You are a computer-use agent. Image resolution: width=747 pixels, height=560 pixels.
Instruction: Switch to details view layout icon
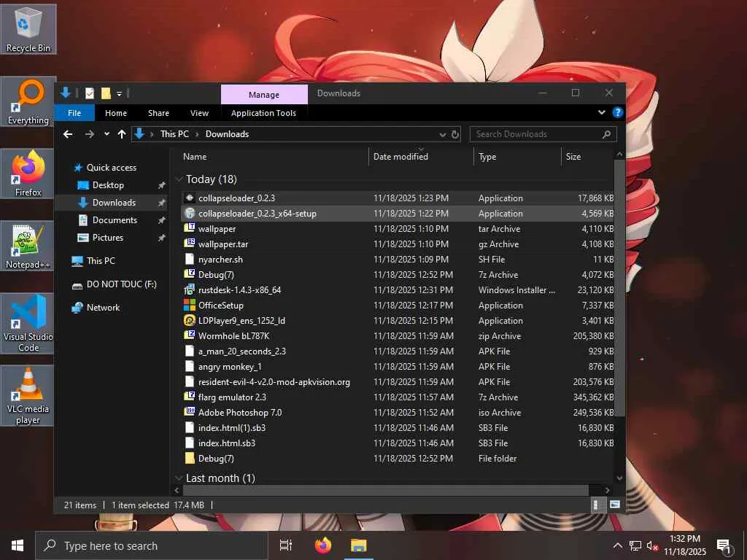tap(597, 505)
